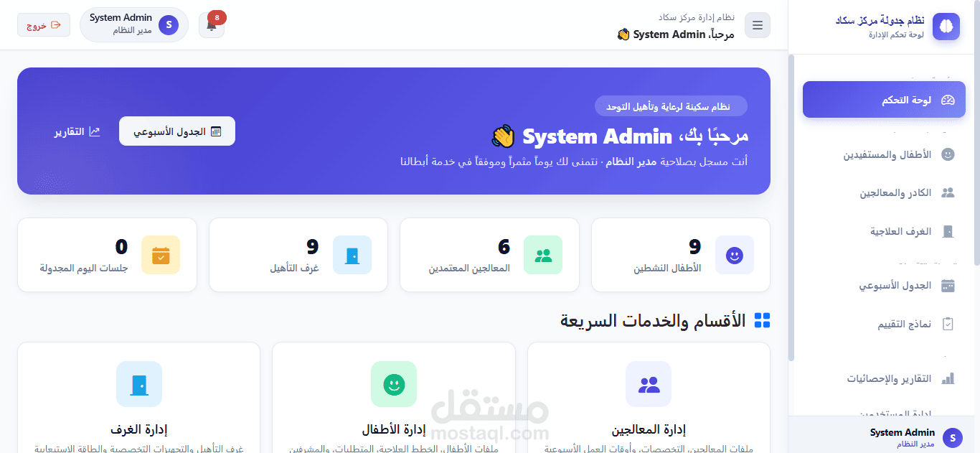Toggle the hamburger menu button
The height and width of the screenshot is (453, 980).
coord(758,26)
